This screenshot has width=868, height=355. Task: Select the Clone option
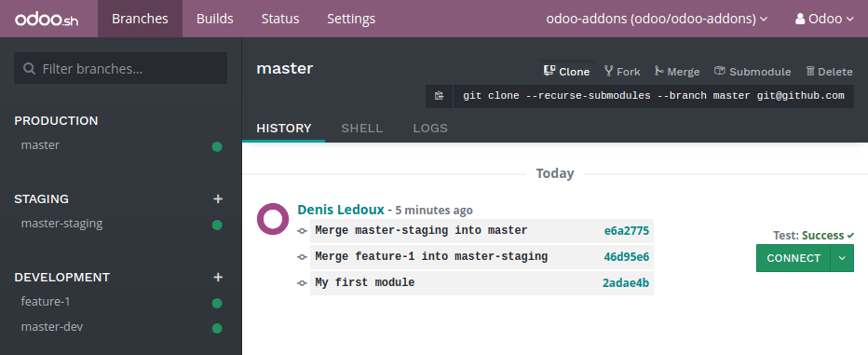point(567,72)
